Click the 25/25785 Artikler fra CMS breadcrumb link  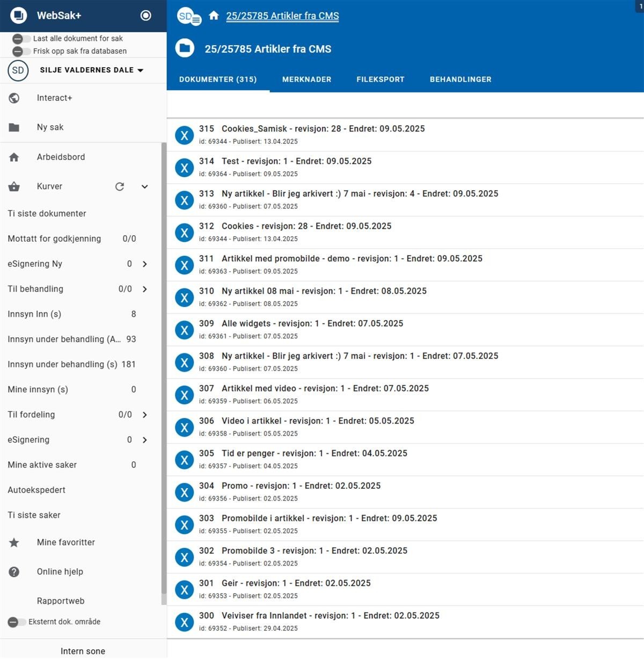282,16
